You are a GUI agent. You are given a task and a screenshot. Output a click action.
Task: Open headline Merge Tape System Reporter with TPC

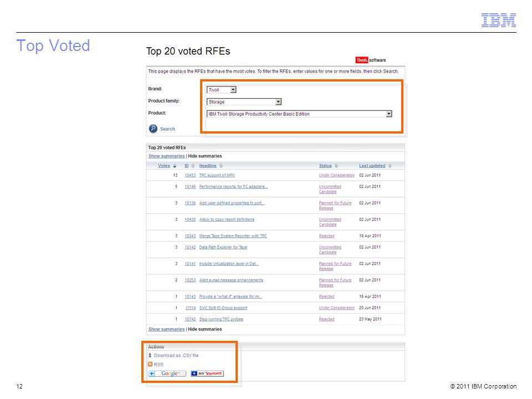pyautogui.click(x=233, y=236)
